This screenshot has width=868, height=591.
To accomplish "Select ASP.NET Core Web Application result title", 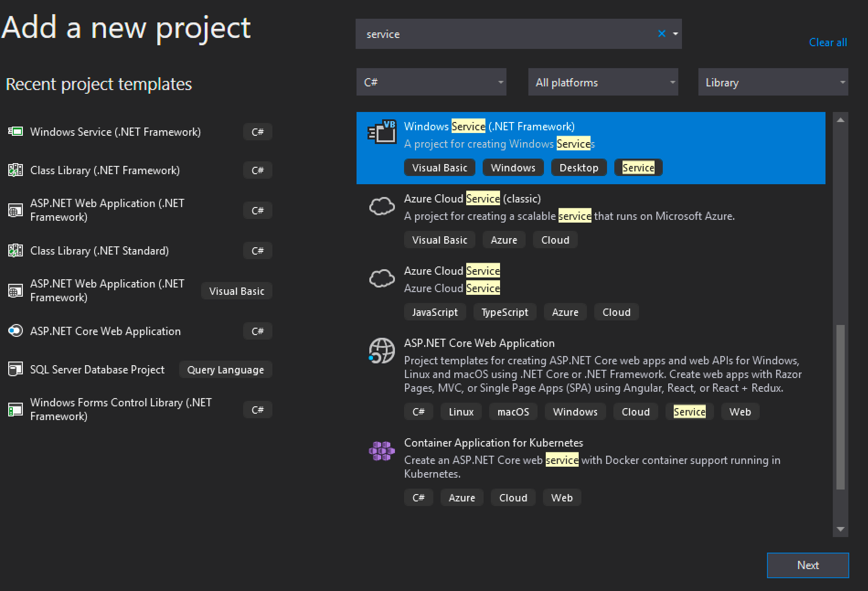I will click(x=479, y=343).
